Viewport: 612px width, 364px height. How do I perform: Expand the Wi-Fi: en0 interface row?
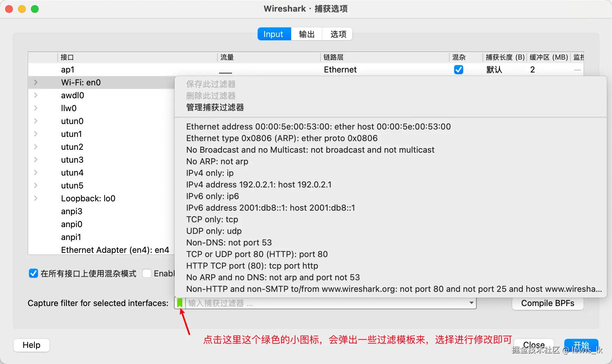[36, 82]
